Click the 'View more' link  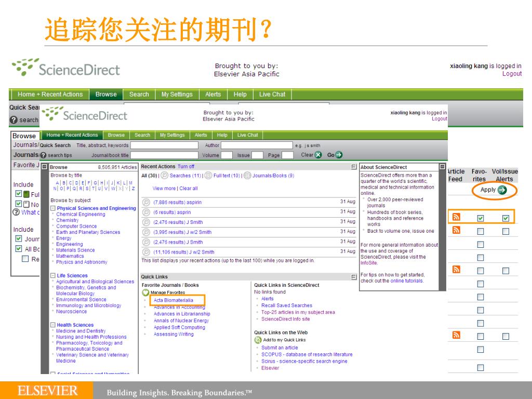click(164, 188)
